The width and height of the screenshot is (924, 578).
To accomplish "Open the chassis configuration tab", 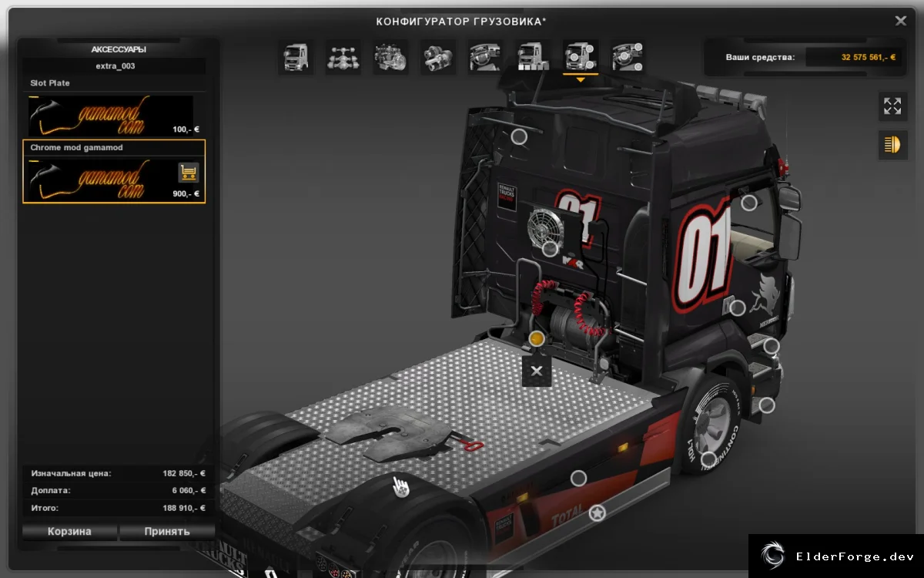I will 343,58.
